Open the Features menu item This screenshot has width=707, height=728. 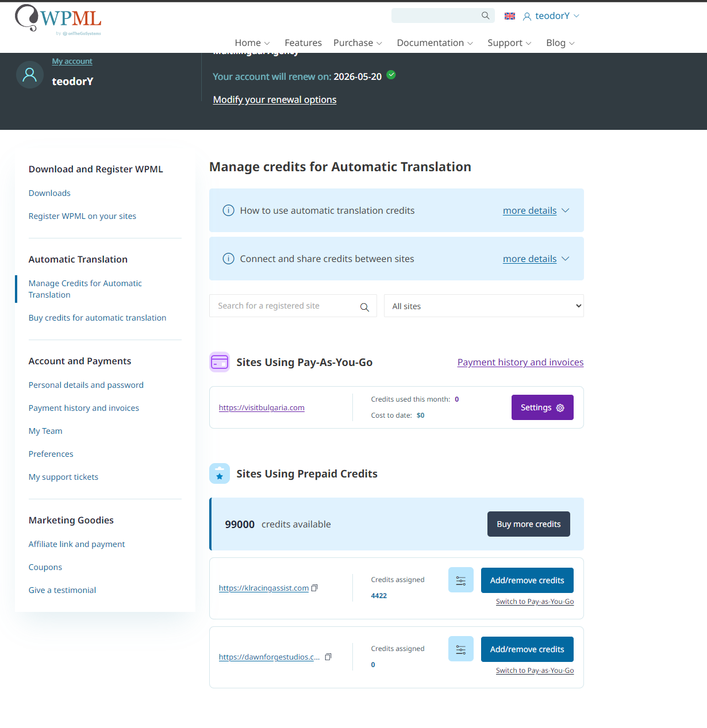point(303,43)
